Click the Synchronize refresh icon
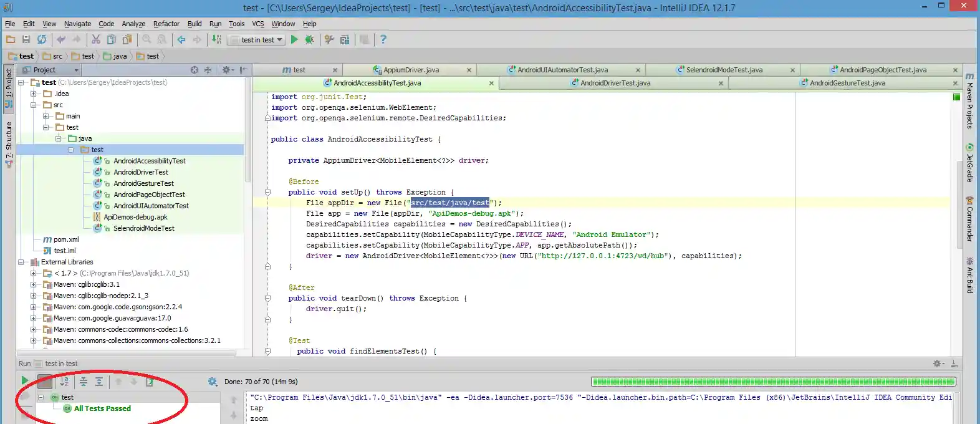 (x=42, y=39)
